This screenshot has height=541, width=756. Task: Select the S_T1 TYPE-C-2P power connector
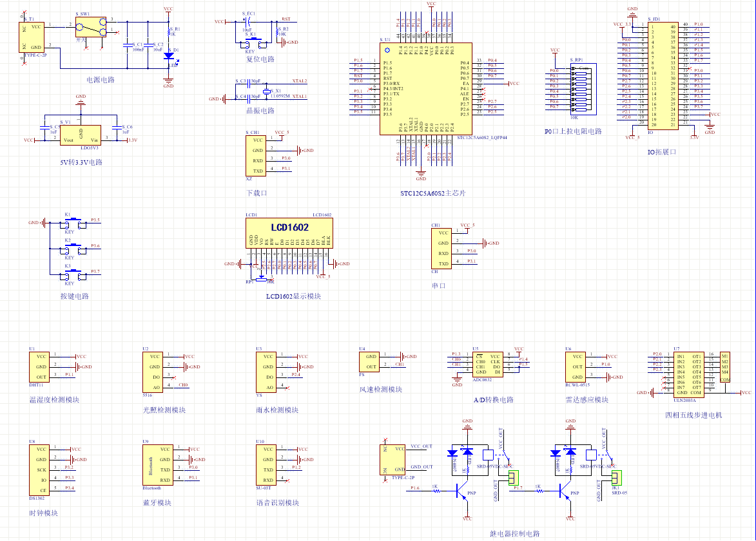point(32,37)
